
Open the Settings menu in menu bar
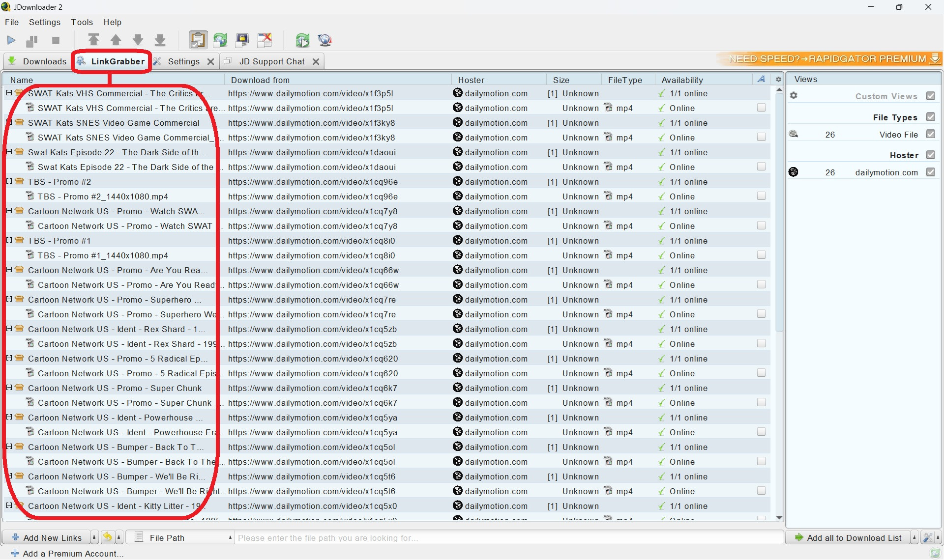[x=45, y=22]
